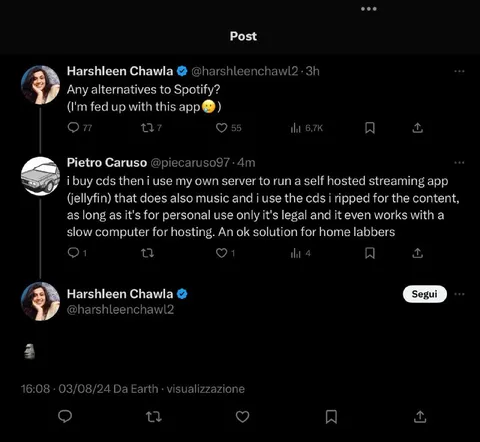Share the Spotify alternatives post
Viewport: 480px width, 442px height.
tap(417, 128)
